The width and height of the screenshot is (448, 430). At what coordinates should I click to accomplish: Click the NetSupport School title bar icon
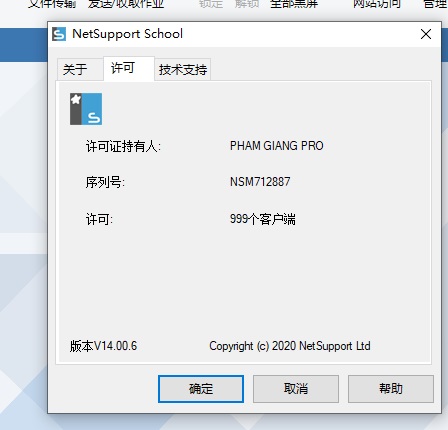[59, 34]
